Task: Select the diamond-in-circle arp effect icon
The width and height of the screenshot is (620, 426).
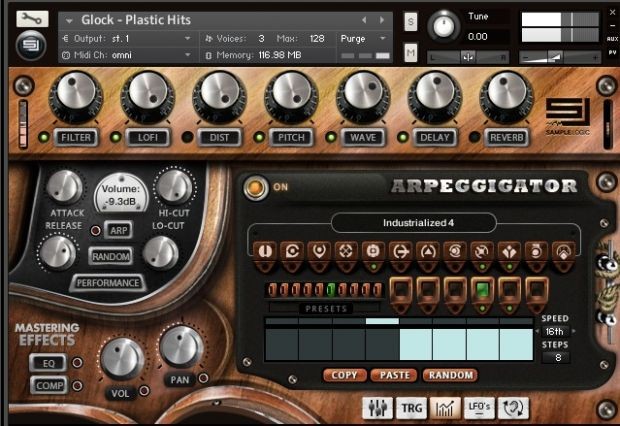Action: [563, 251]
